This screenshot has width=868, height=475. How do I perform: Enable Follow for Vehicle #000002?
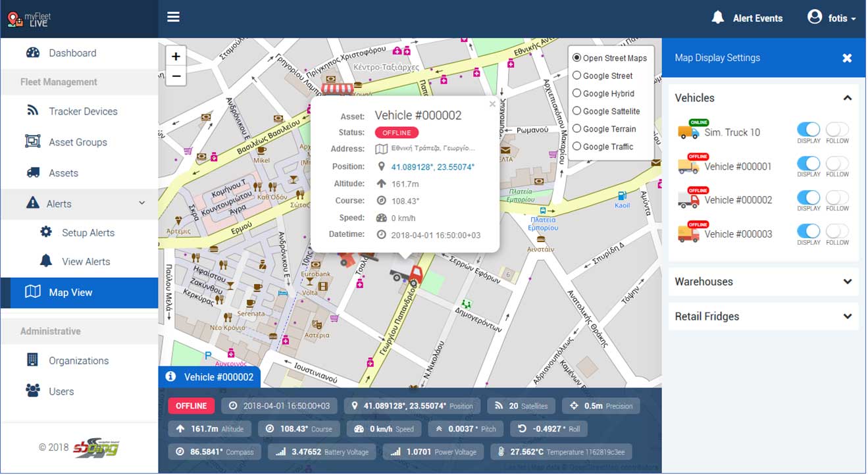[837, 197]
